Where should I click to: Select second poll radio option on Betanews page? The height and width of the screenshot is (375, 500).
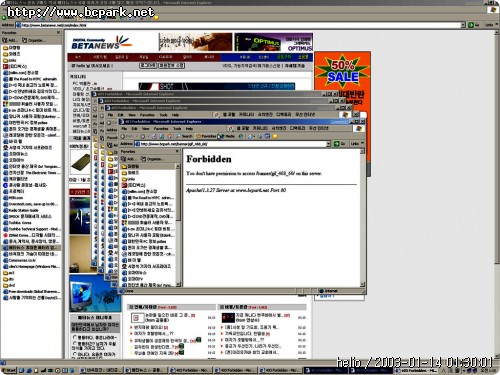(75, 344)
